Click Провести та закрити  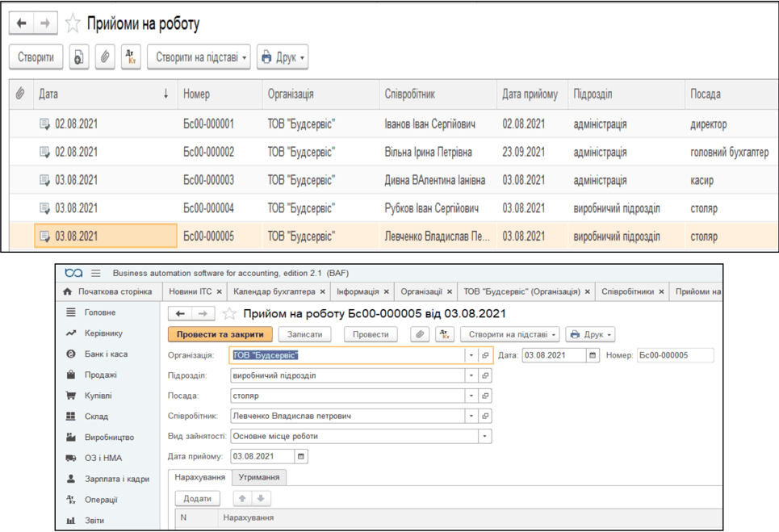pos(220,334)
